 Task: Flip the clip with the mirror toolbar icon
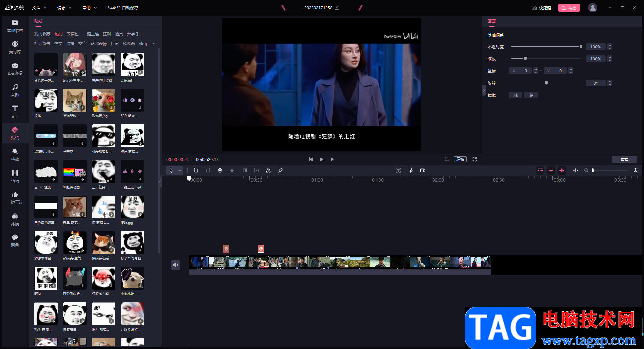268,170
